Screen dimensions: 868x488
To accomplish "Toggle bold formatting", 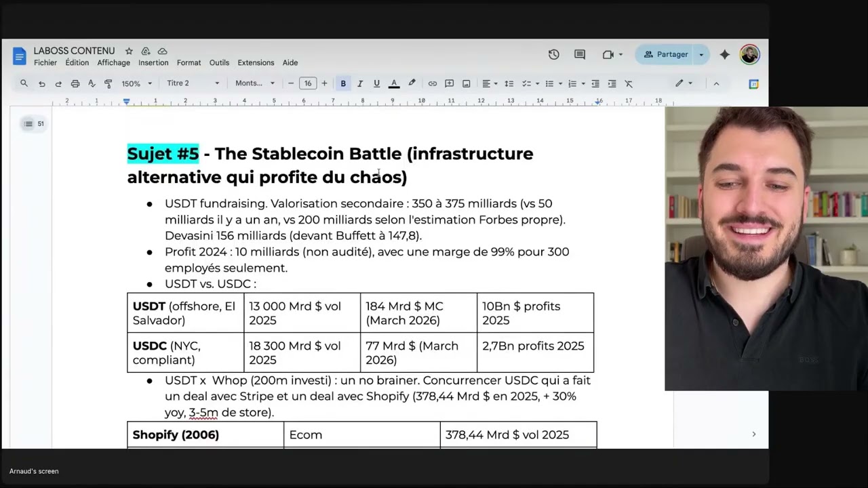I will click(x=343, y=83).
